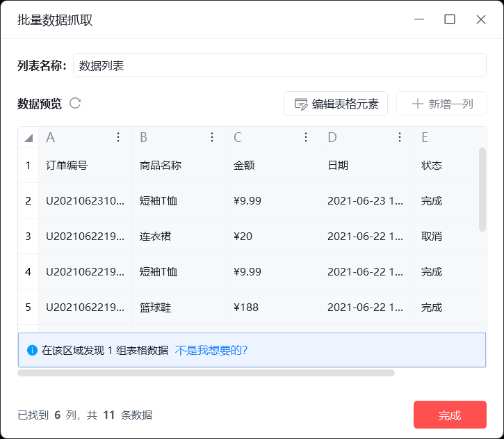Image resolution: width=504 pixels, height=439 pixels.
Task: Open column C three-dot menu
Action: (x=306, y=137)
